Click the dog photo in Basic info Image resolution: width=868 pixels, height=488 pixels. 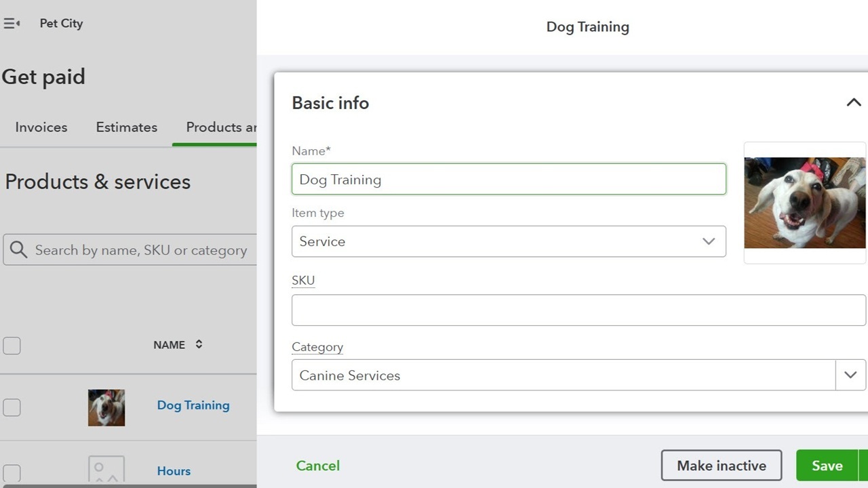pyautogui.click(x=805, y=203)
